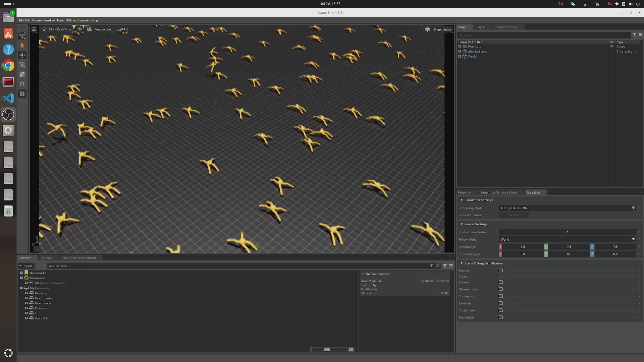
Task: Open viewport settings sliders icon
Action: point(34,29)
